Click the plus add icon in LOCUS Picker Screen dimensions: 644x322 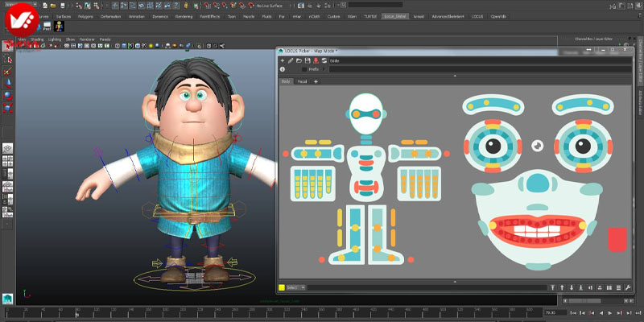283,60
